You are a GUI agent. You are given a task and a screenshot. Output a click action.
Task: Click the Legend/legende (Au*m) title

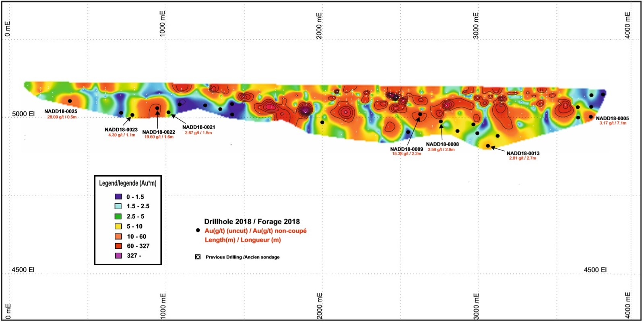click(128, 183)
